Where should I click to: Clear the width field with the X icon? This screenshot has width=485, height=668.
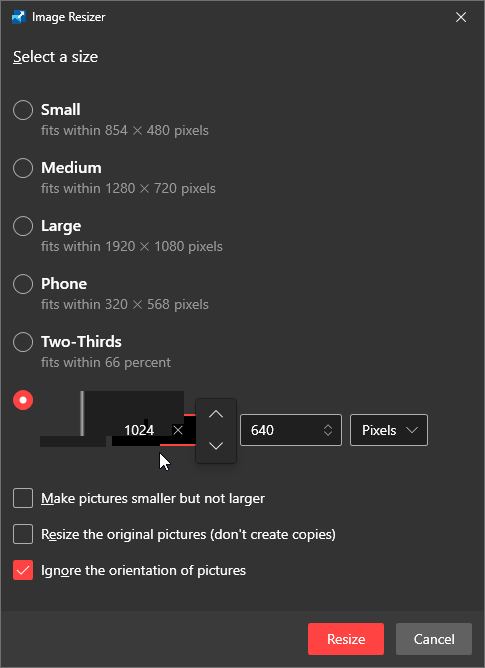[178, 430]
